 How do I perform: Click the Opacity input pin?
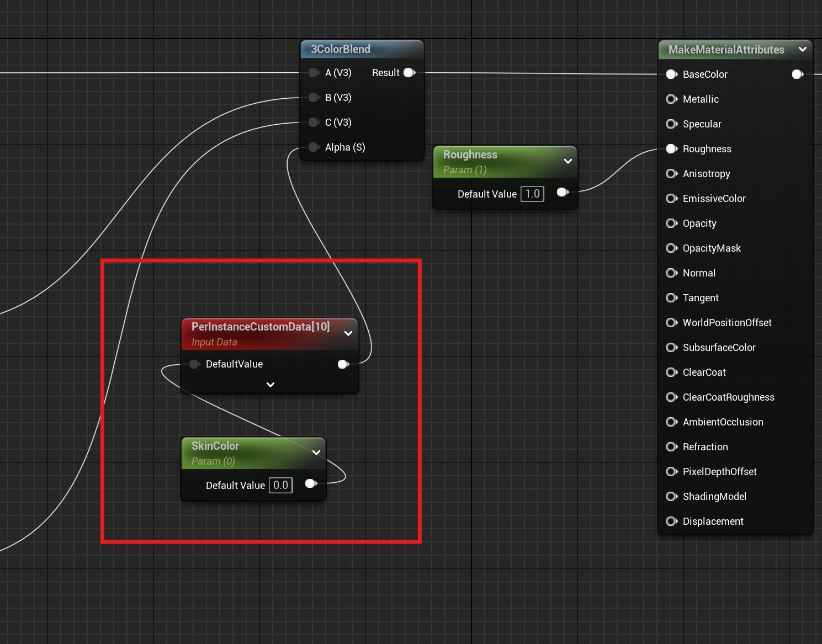click(672, 223)
